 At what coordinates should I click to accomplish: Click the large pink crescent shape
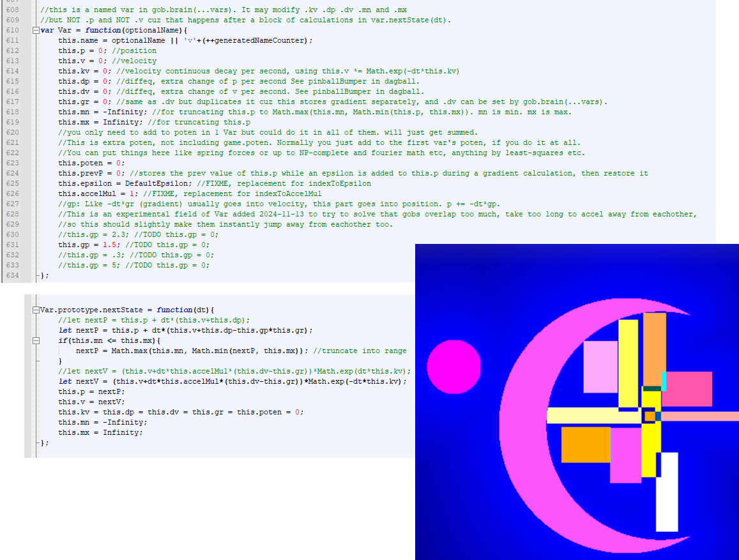[x=523, y=424]
